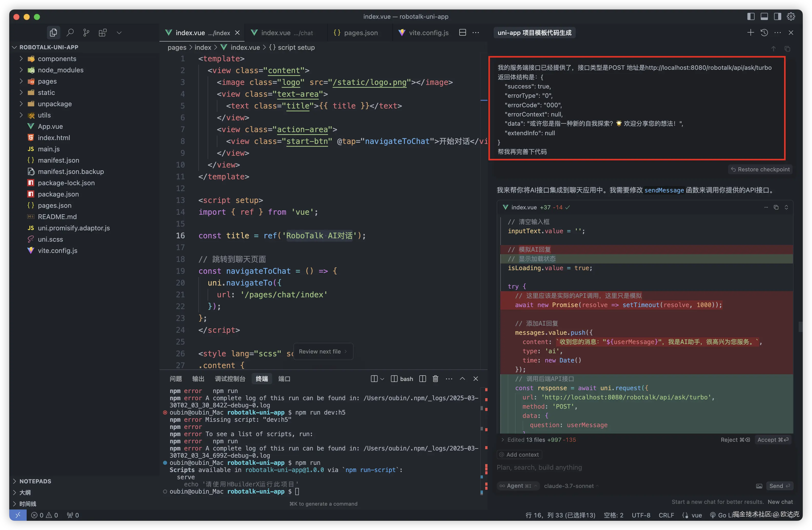The image size is (812, 530).
Task: Open the Extensions view icon
Action: click(x=102, y=33)
